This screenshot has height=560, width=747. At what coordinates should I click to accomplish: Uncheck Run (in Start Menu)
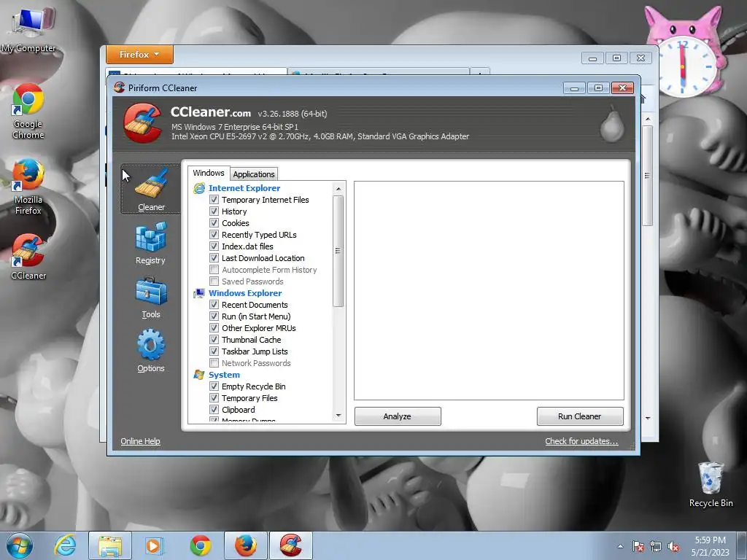(214, 316)
